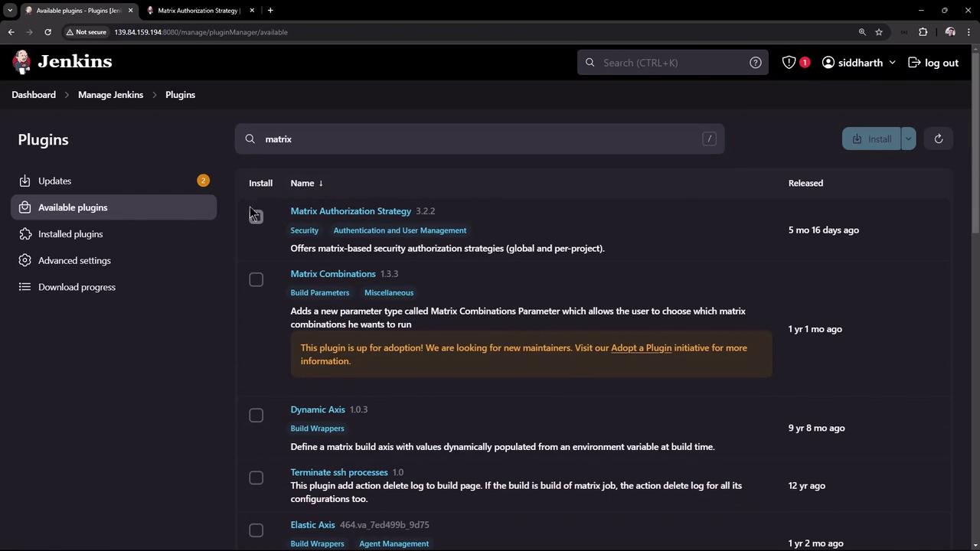The image size is (980, 551).
Task: Open the Elastic Axis plugin link
Action: point(312,525)
